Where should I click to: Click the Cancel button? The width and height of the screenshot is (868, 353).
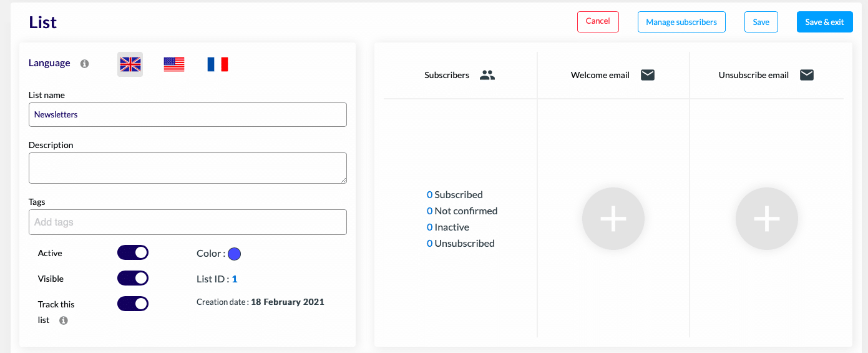coord(598,21)
